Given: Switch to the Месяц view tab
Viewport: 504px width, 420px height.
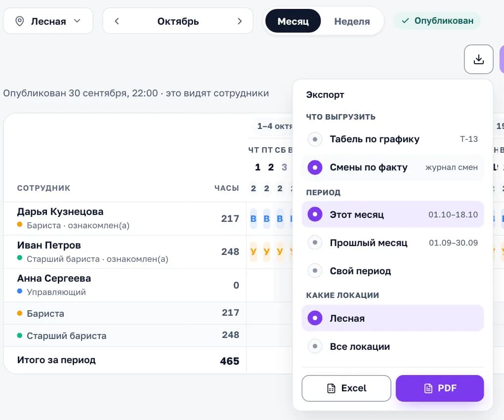Looking at the screenshot, I should [x=293, y=21].
